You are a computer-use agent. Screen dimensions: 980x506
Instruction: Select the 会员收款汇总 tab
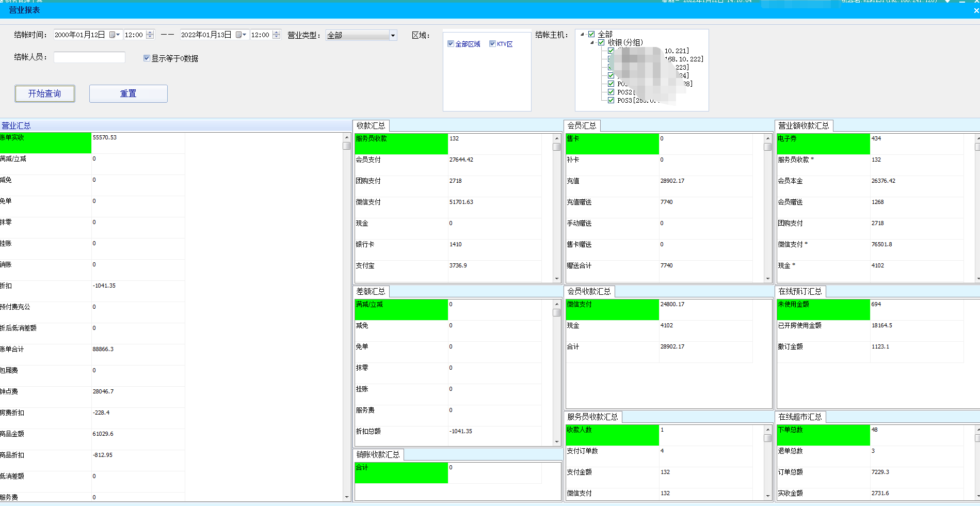coord(589,291)
